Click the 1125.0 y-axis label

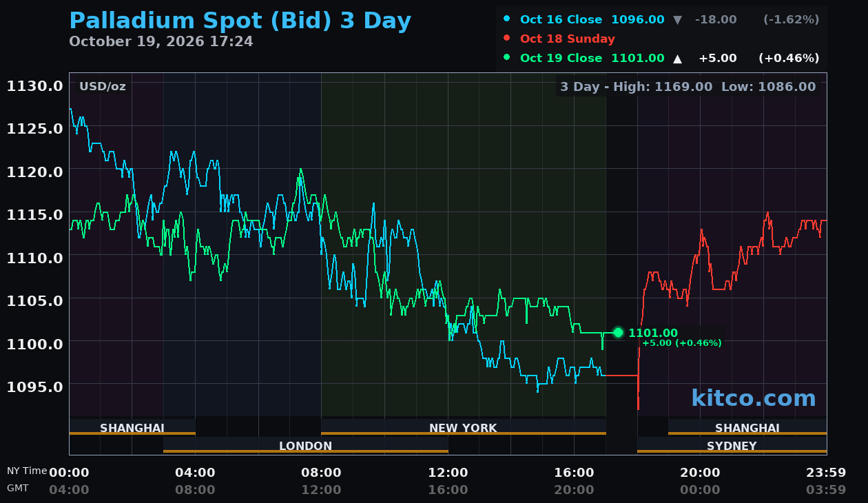[35, 129]
